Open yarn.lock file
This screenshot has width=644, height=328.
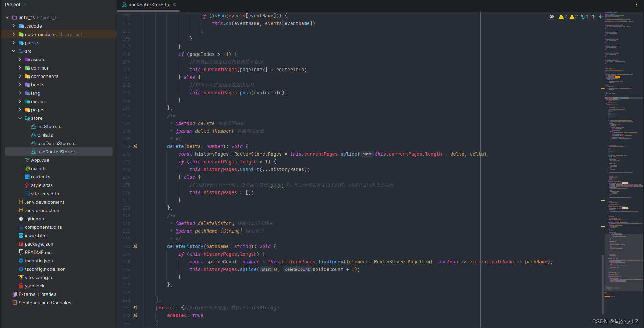[35, 286]
